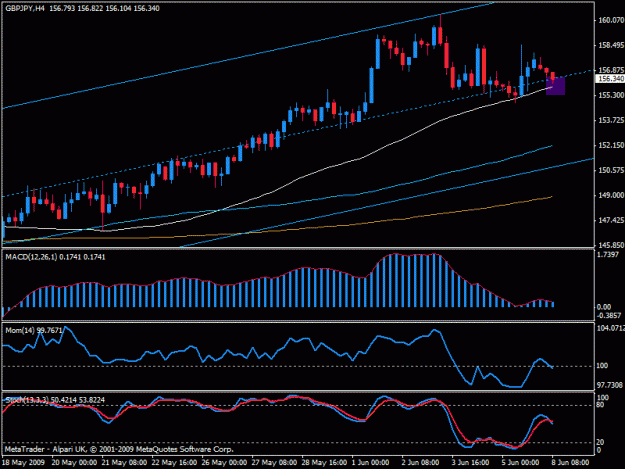Click the 18 May 2009 date label

click(23, 463)
